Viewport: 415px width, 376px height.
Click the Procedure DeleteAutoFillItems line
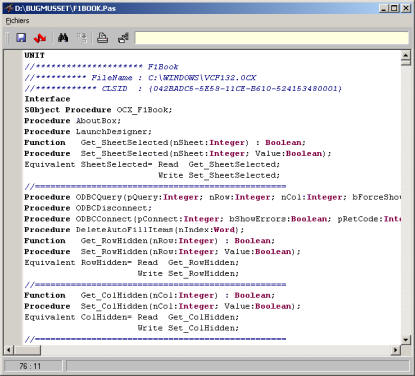coord(134,230)
